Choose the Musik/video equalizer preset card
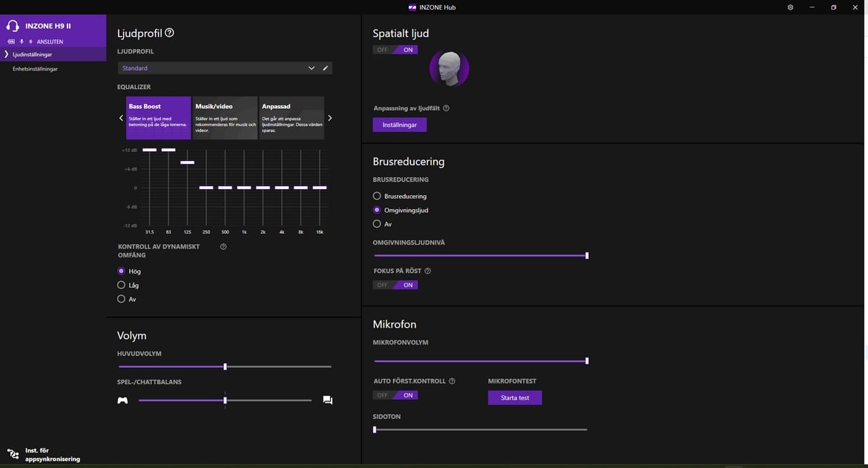Screen dimensions: 868x468 tap(225, 117)
